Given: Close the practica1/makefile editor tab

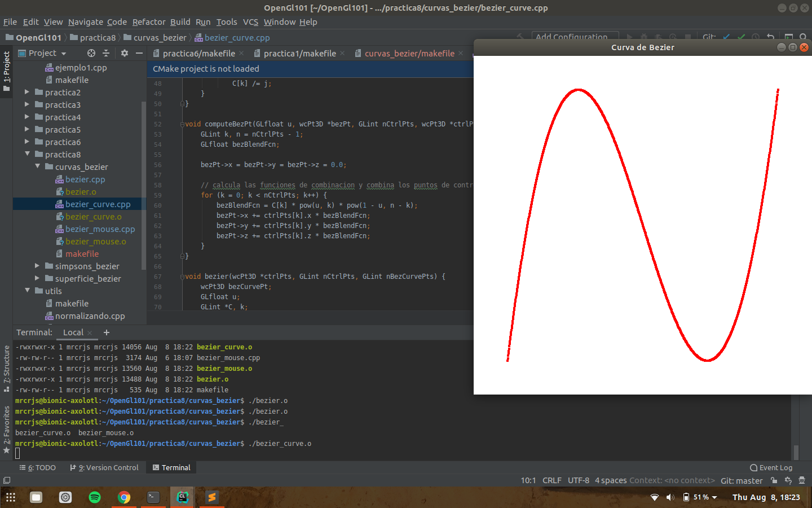Looking at the screenshot, I should pyautogui.click(x=342, y=53).
